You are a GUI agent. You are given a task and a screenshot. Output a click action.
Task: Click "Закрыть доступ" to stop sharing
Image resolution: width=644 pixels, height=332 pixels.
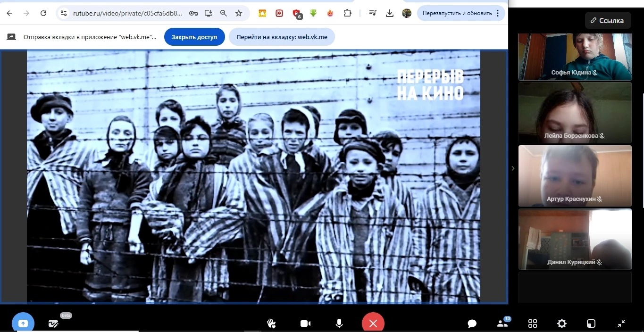coord(194,37)
